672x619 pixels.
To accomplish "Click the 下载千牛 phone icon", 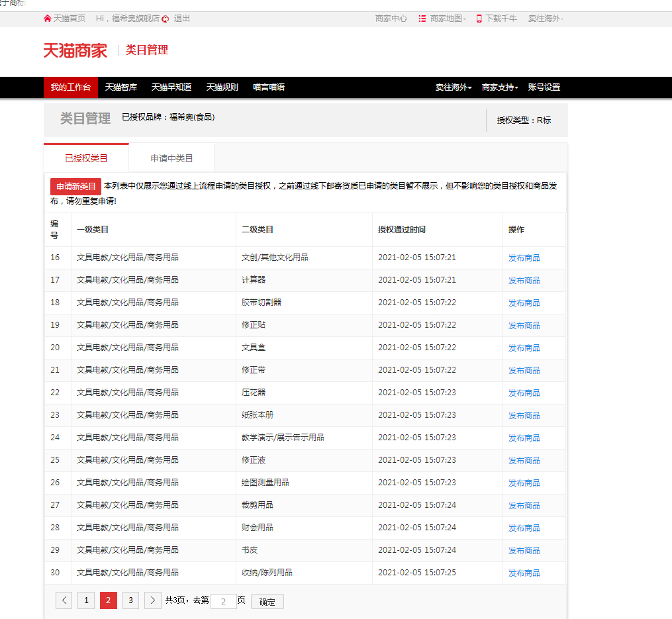I will point(479,19).
